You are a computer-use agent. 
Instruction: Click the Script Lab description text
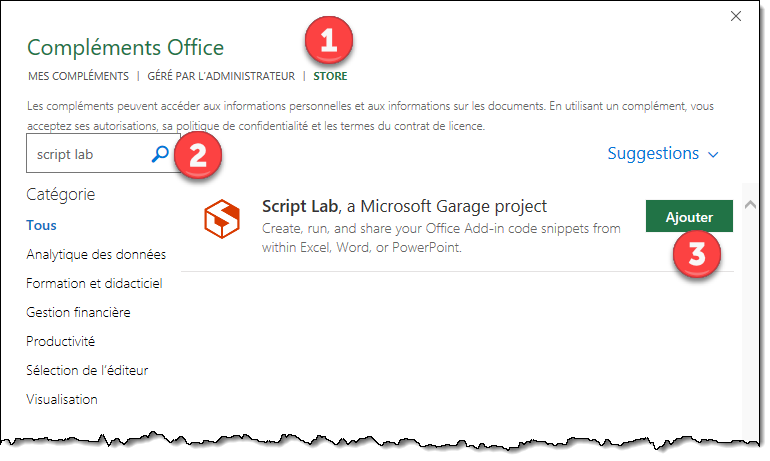pyautogui.click(x=440, y=238)
